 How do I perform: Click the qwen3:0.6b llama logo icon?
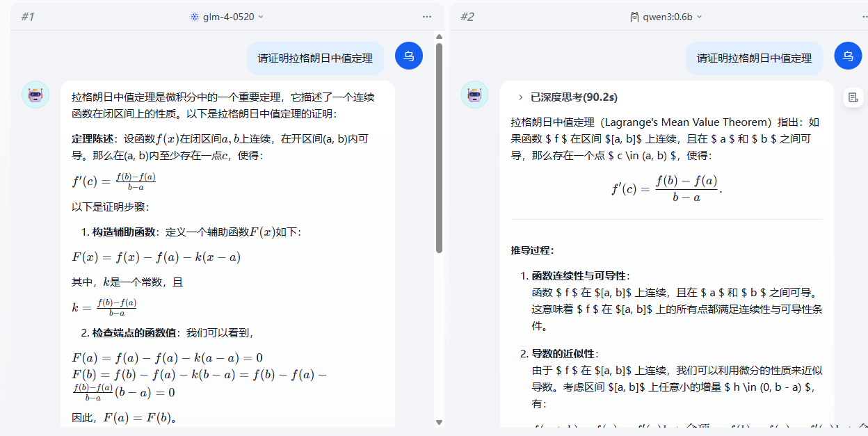(634, 17)
